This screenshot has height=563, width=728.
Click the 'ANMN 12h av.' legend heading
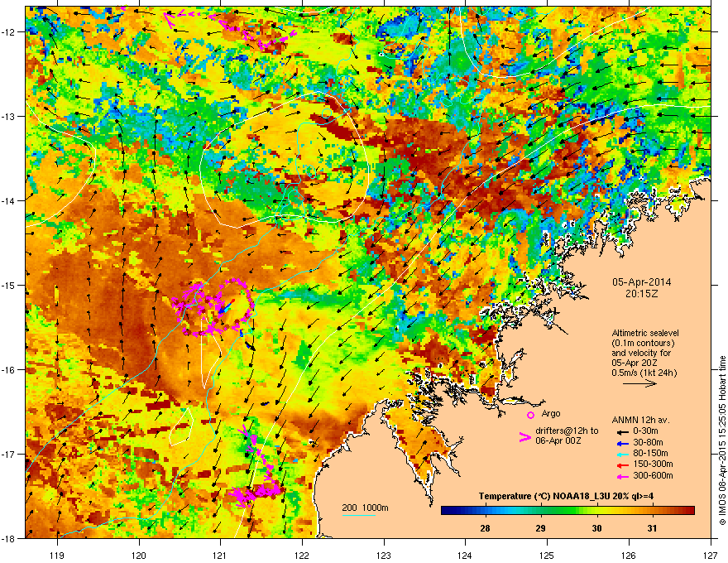coord(640,420)
